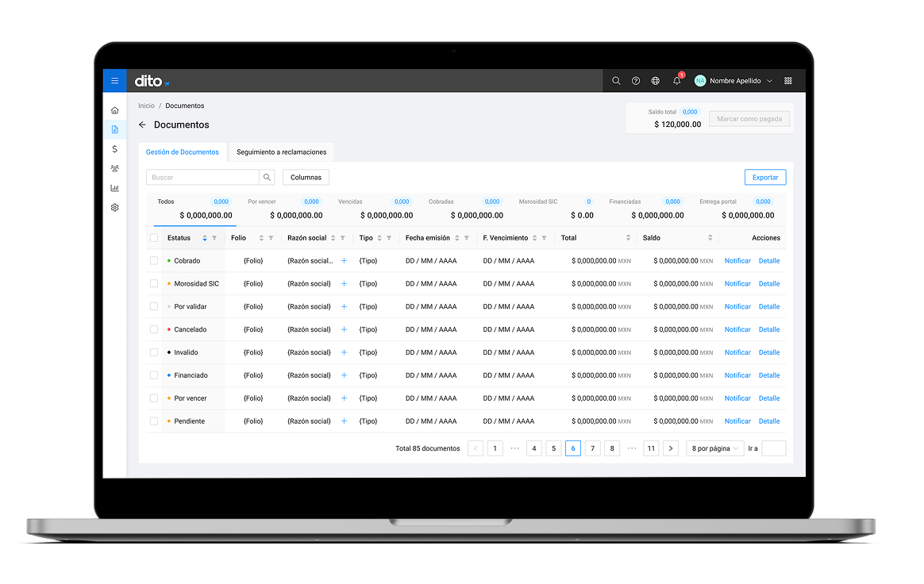Open the hamburger menu in the top-left corner
The image size is (924, 584).
pyautogui.click(x=114, y=81)
